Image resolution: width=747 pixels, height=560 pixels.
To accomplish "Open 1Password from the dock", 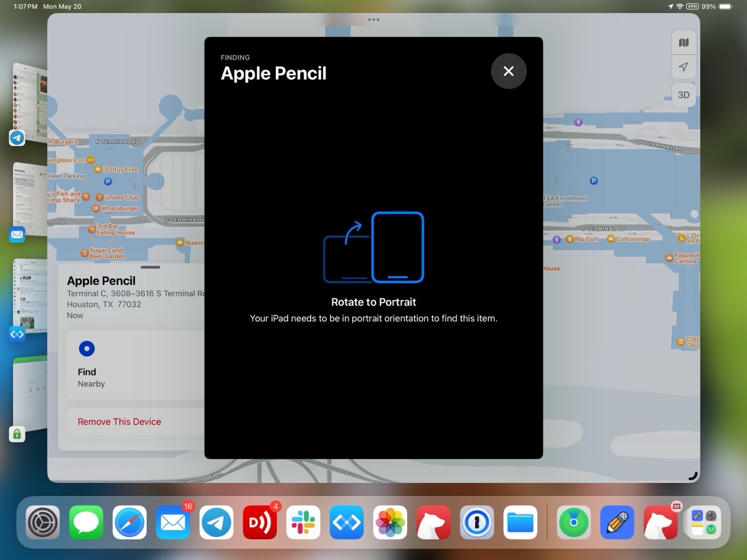I will tap(477, 522).
